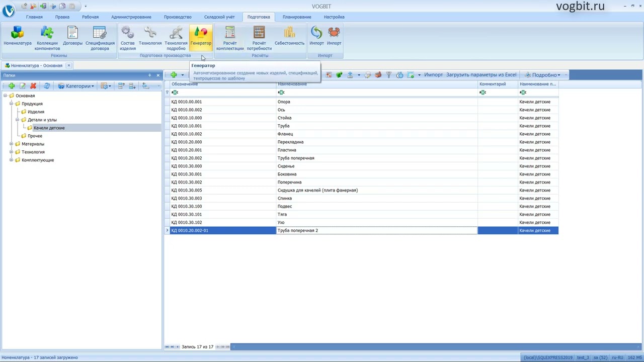Close the Папки panel

[x=158, y=75]
